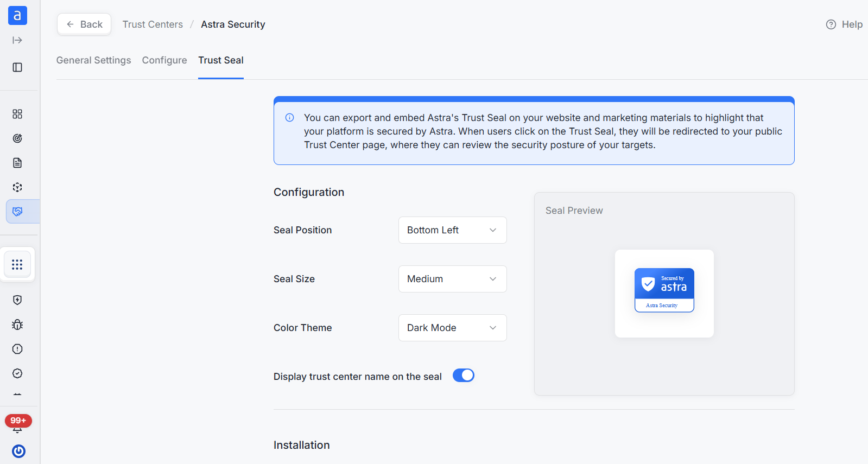Open the shield with lightning bolt icon
The height and width of the screenshot is (464, 868).
(x=17, y=300)
